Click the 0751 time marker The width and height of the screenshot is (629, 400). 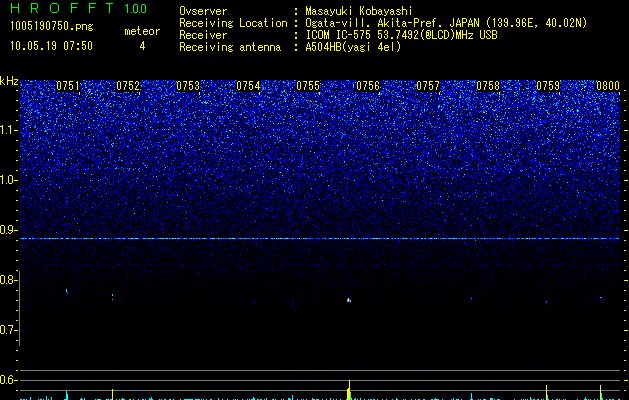point(68,86)
